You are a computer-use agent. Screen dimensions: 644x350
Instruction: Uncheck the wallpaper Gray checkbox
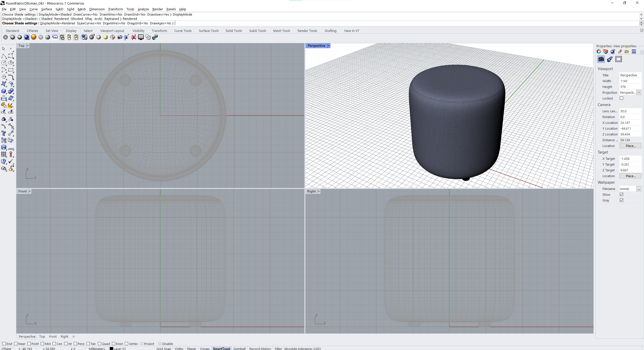pyautogui.click(x=622, y=200)
